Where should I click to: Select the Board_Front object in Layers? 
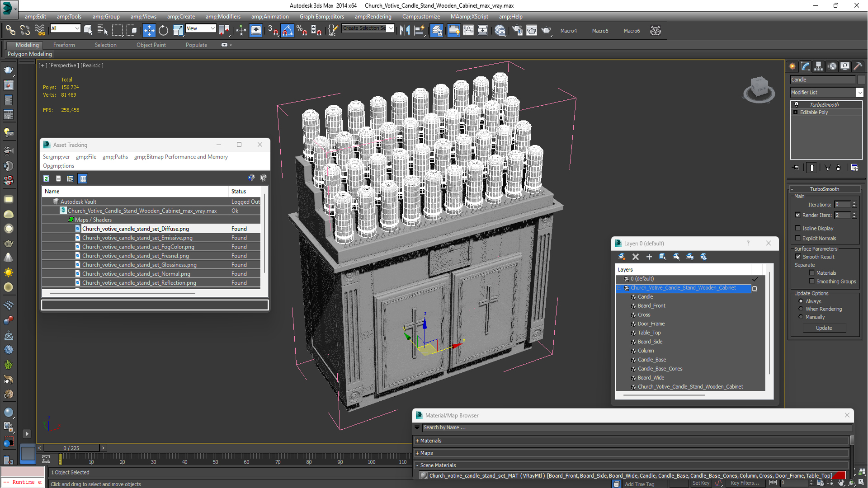pos(651,306)
